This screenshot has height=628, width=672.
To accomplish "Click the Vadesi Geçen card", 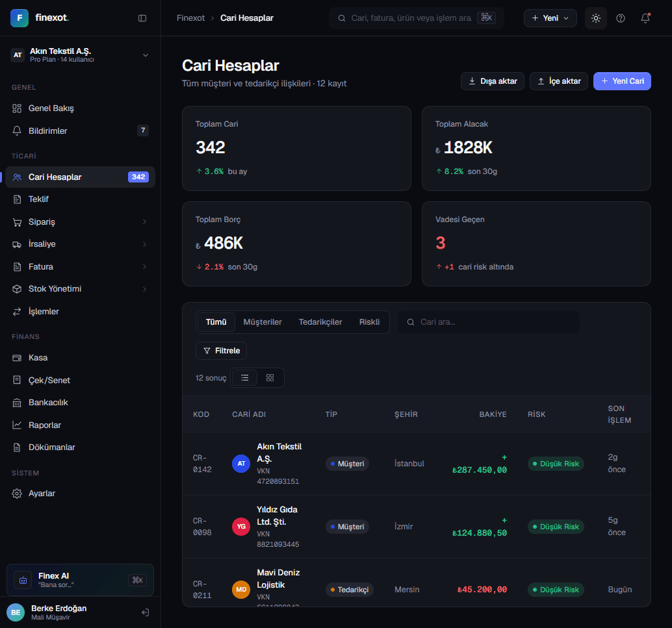I will [x=536, y=244].
